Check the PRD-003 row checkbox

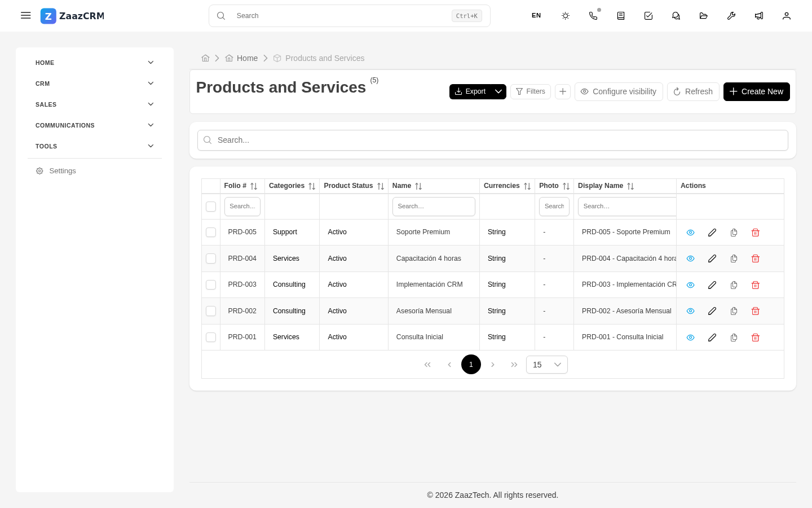coord(211,285)
